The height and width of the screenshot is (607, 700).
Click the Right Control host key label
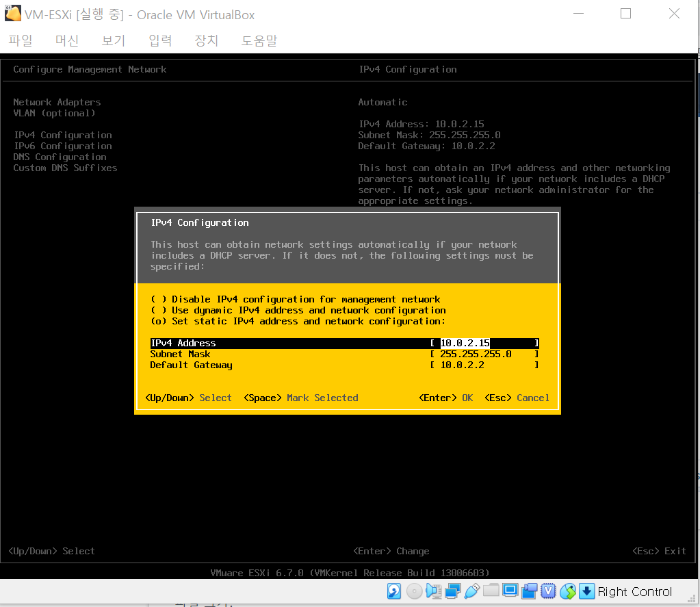634,591
